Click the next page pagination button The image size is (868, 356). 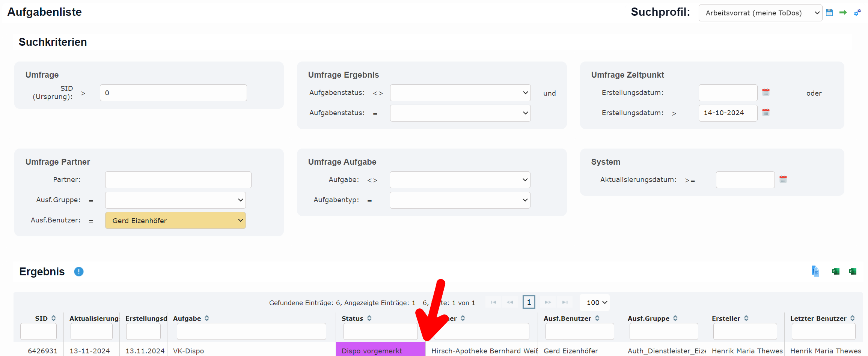pos(548,302)
